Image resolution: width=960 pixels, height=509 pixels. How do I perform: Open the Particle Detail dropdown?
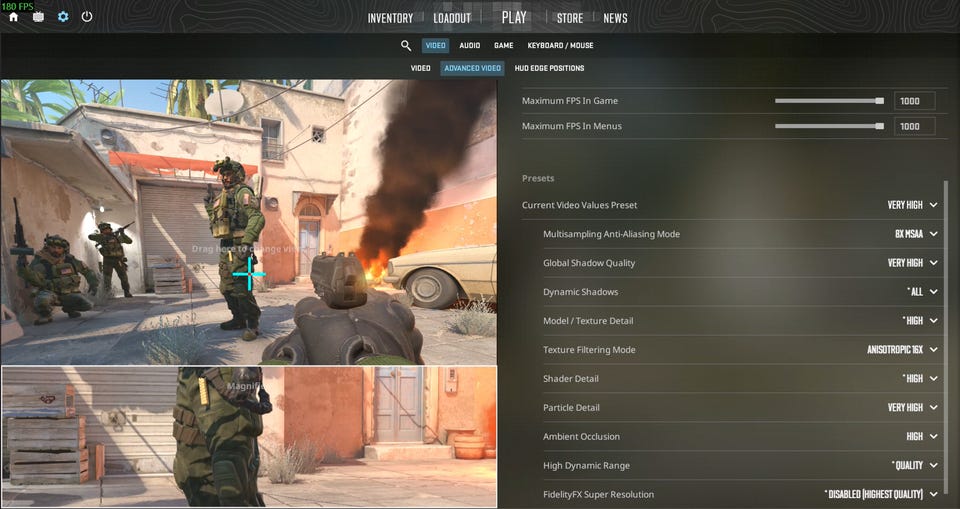coord(912,407)
